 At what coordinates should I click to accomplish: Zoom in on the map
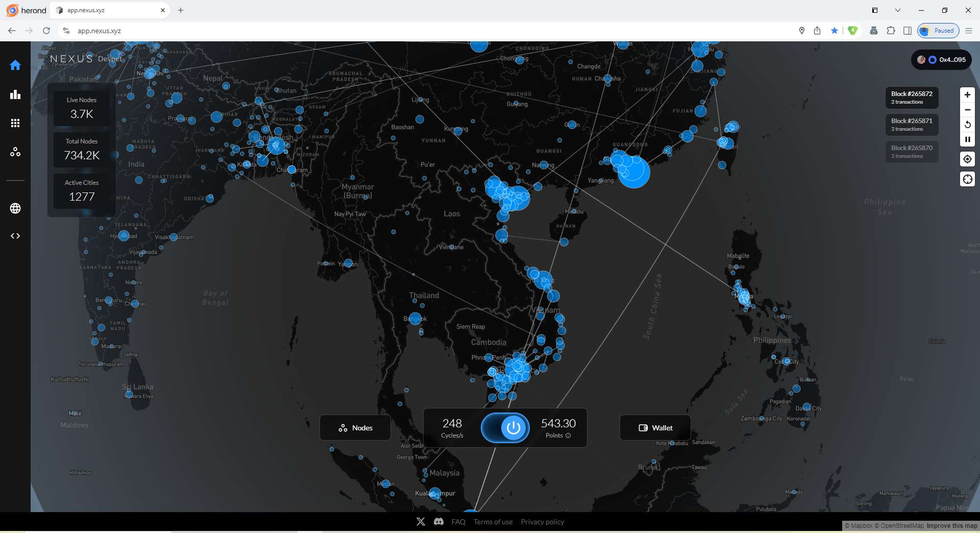967,95
